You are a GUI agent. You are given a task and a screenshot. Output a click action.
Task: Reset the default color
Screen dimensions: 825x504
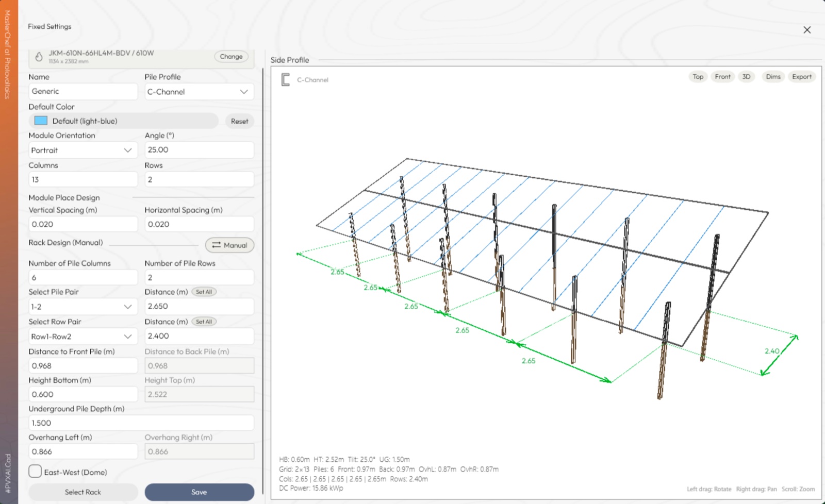(239, 121)
